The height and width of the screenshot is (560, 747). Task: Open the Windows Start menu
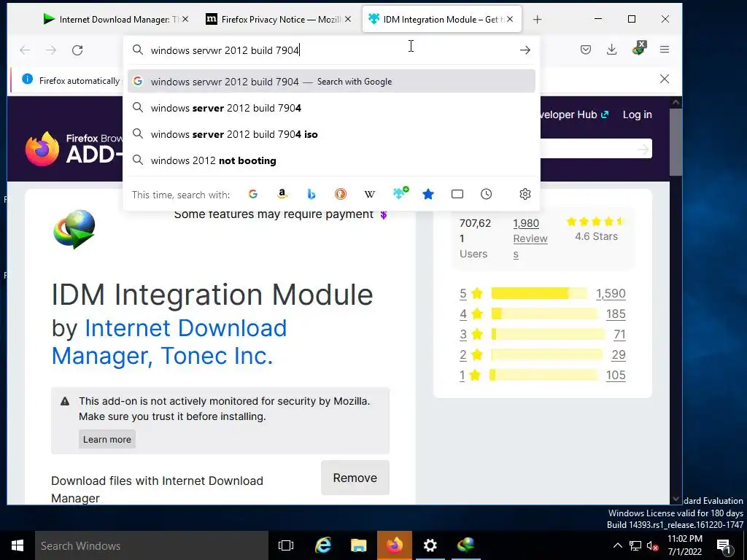(18, 545)
